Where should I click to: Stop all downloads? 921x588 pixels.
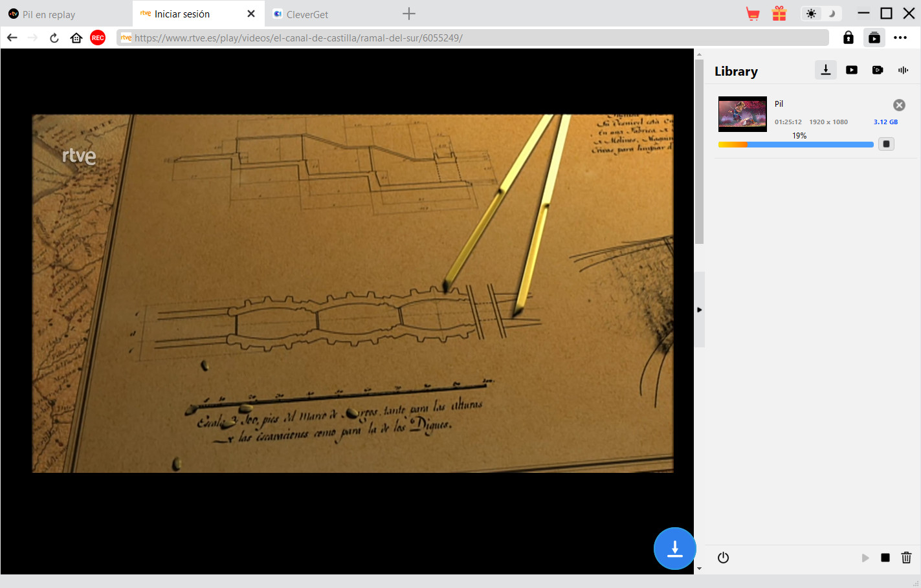885,558
